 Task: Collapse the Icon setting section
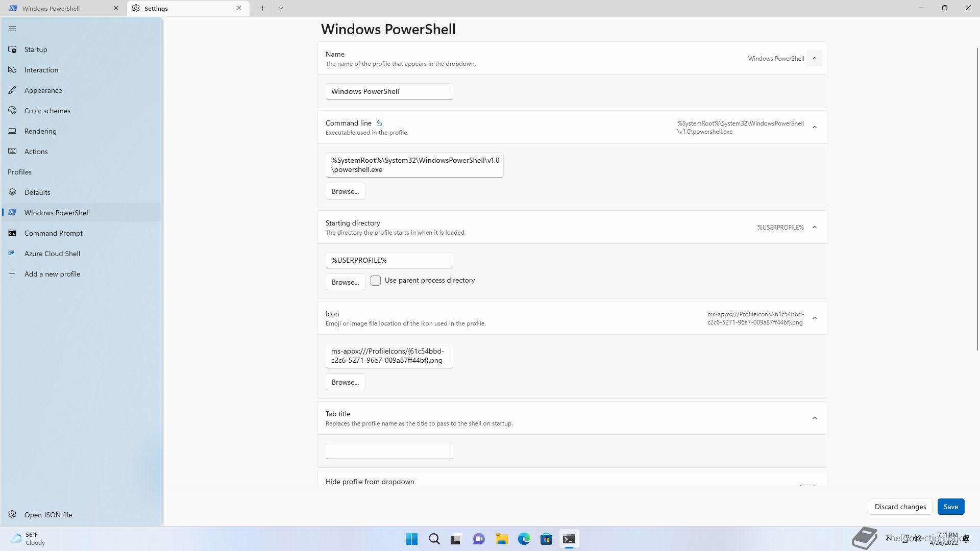point(814,318)
